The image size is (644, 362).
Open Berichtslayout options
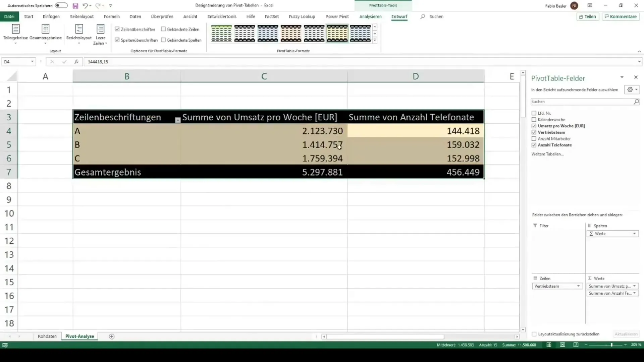click(x=79, y=34)
